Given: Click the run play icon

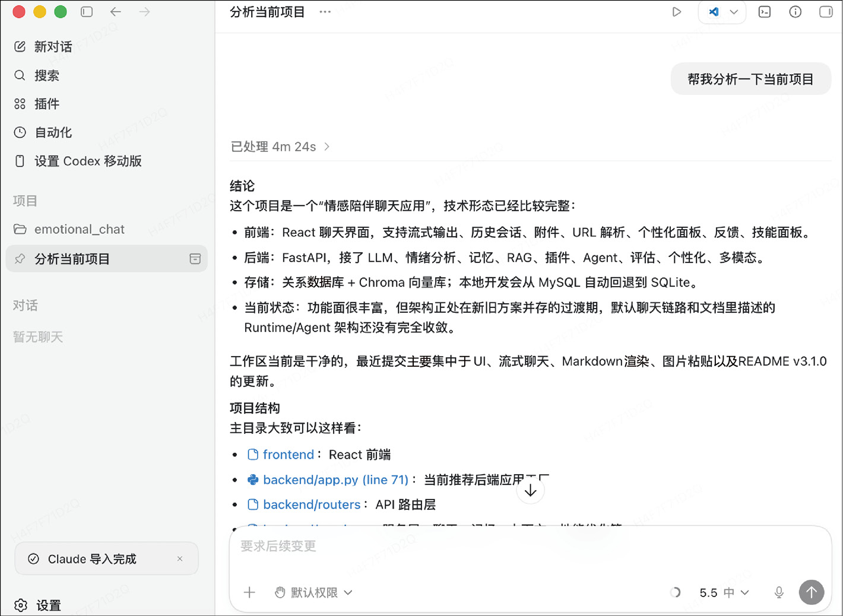Looking at the screenshot, I should (x=676, y=12).
